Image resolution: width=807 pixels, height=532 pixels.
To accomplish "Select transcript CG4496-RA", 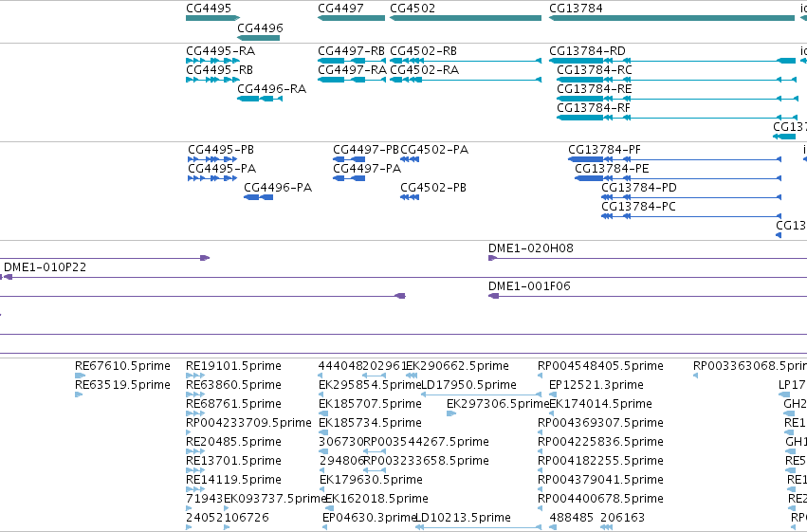I will point(260,99).
